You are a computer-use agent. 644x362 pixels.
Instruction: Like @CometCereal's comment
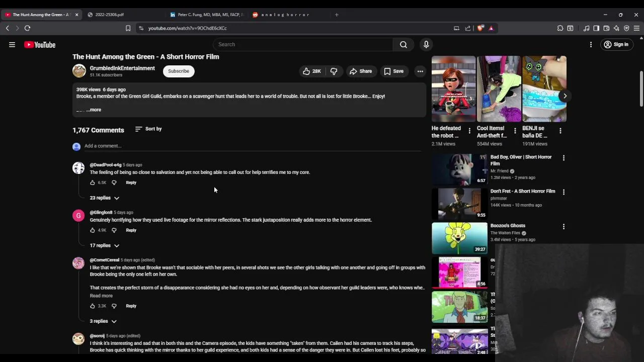93,306
